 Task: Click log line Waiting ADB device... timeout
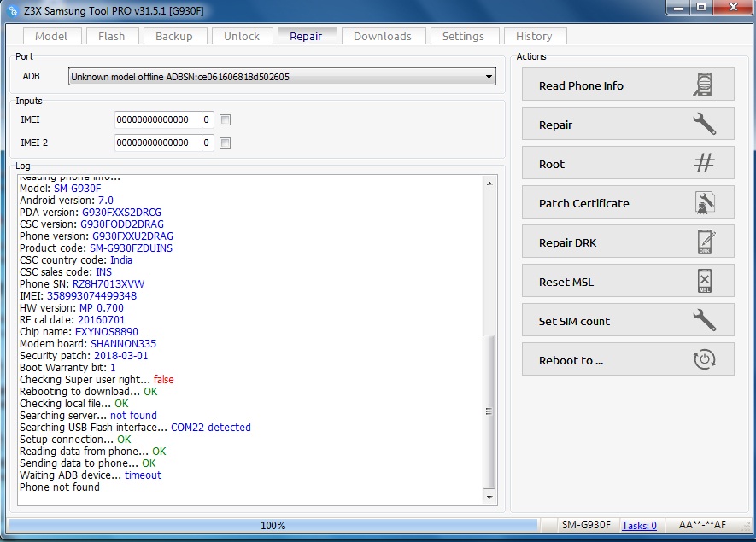(x=91, y=475)
